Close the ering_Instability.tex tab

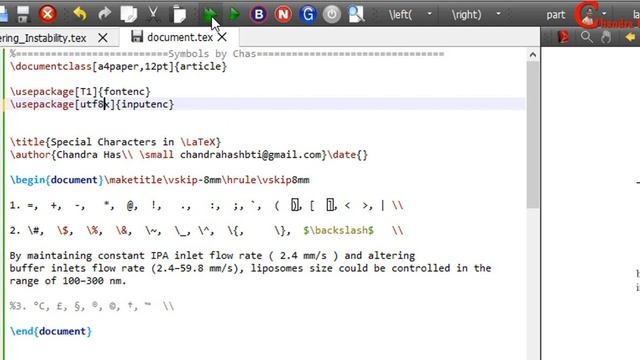click(103, 38)
